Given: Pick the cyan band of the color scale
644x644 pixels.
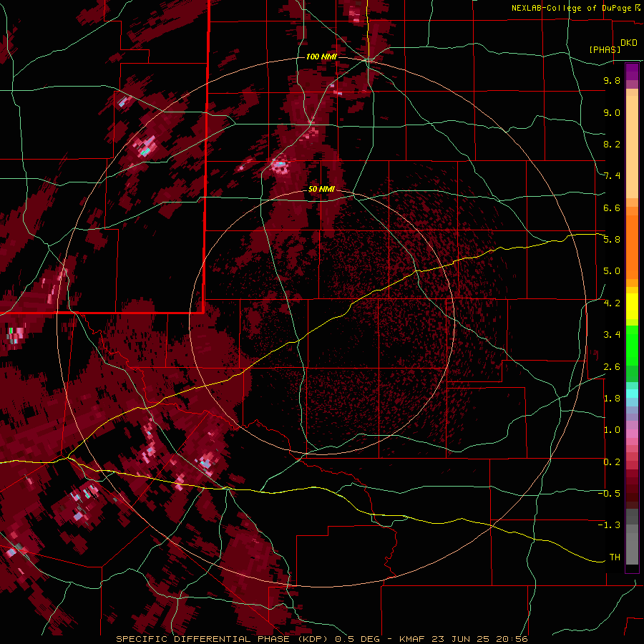Looking at the screenshot, I should [x=632, y=394].
